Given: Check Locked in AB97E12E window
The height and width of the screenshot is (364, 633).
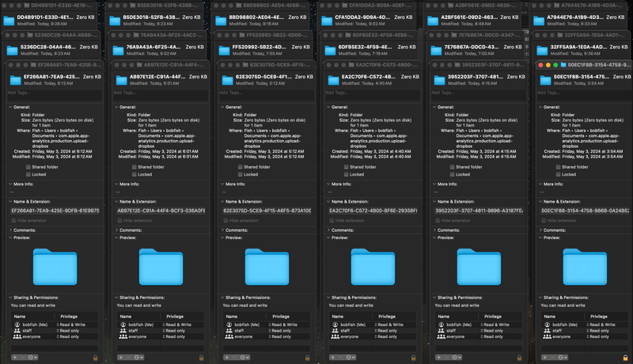Looking at the screenshot, I should (134, 174).
